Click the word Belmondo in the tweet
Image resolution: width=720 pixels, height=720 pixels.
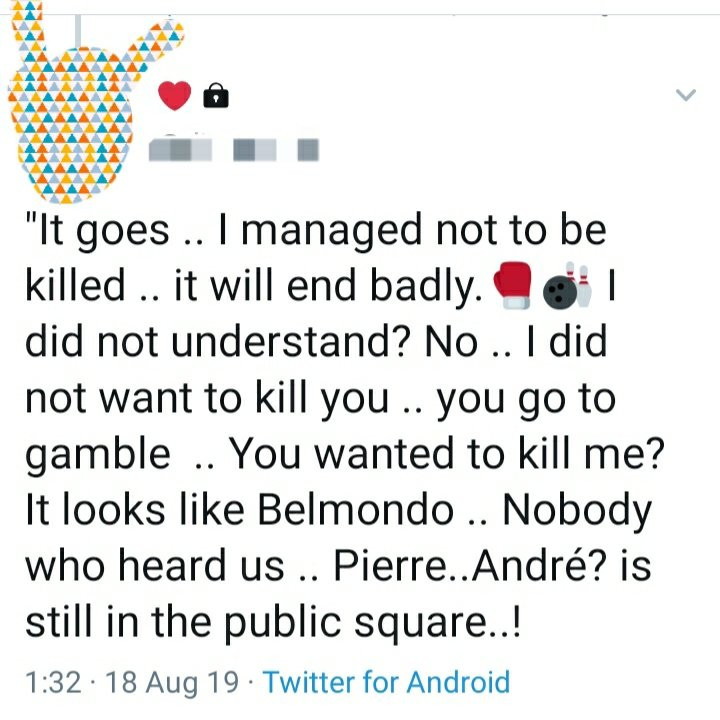point(355,511)
